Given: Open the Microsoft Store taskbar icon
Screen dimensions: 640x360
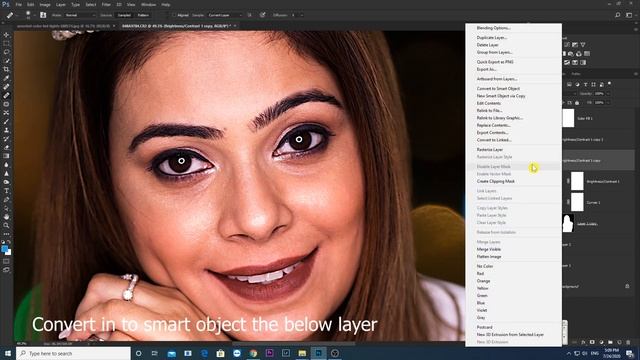Looking at the screenshot, I should point(220,353).
